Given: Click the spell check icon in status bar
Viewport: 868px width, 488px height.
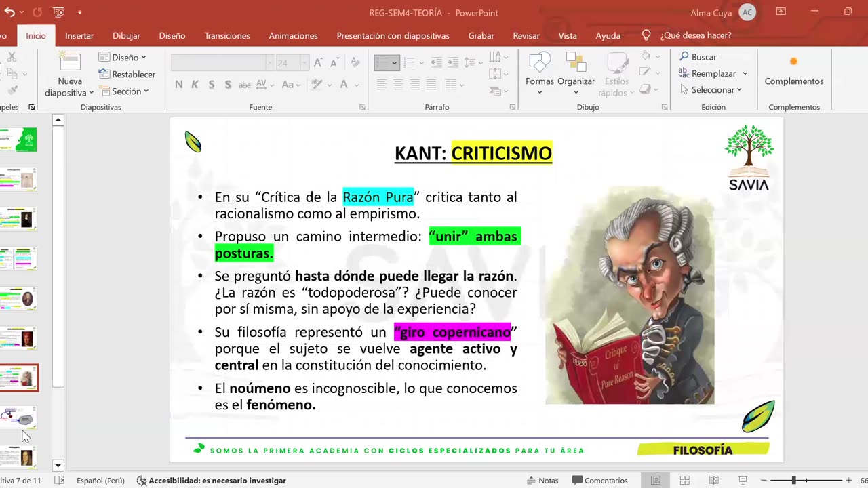Looking at the screenshot, I should [60, 481].
